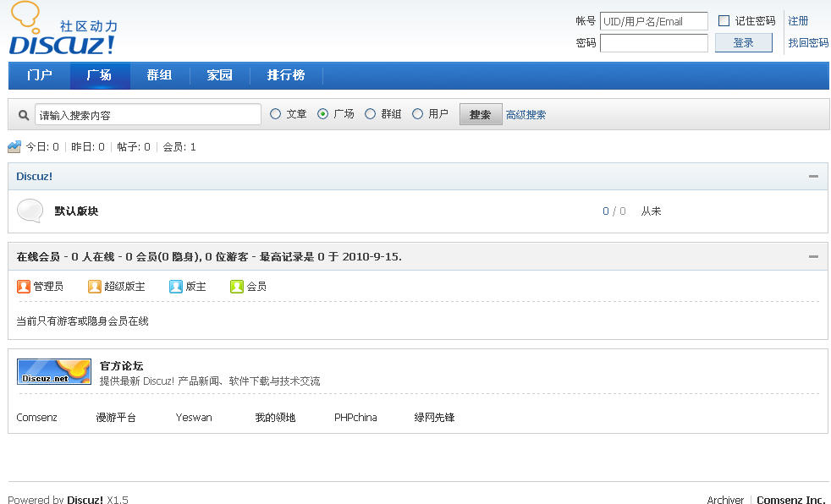Enable the 记住密码 checkbox

(724, 21)
